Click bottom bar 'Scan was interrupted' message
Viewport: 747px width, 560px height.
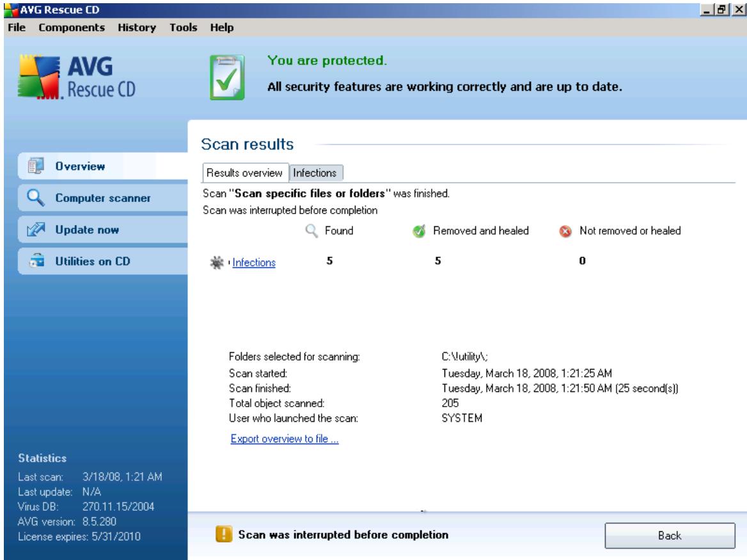[343, 535]
